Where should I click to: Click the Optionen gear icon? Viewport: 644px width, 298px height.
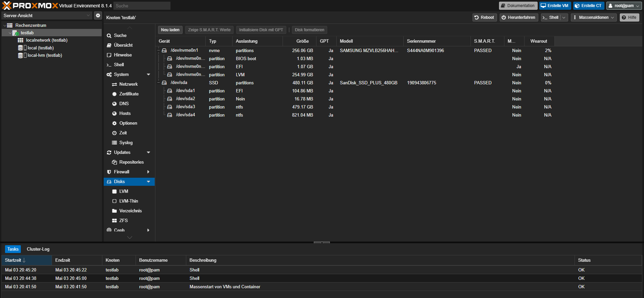click(114, 123)
